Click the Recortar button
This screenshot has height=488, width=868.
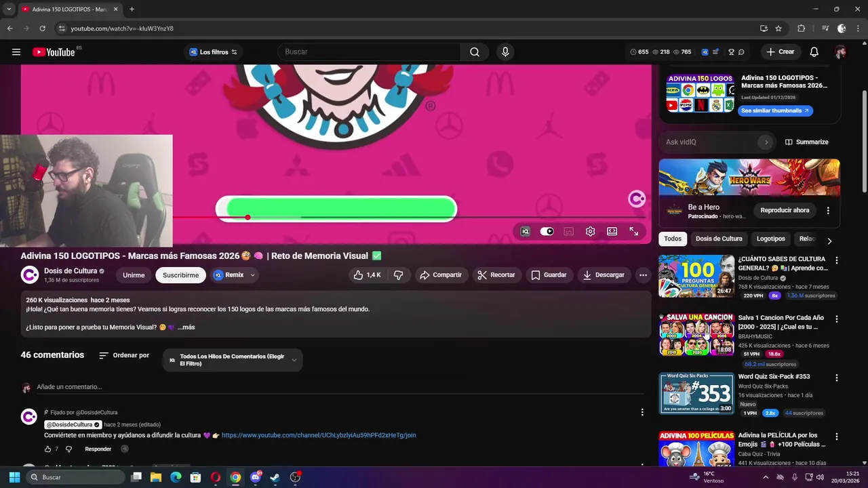(496, 275)
